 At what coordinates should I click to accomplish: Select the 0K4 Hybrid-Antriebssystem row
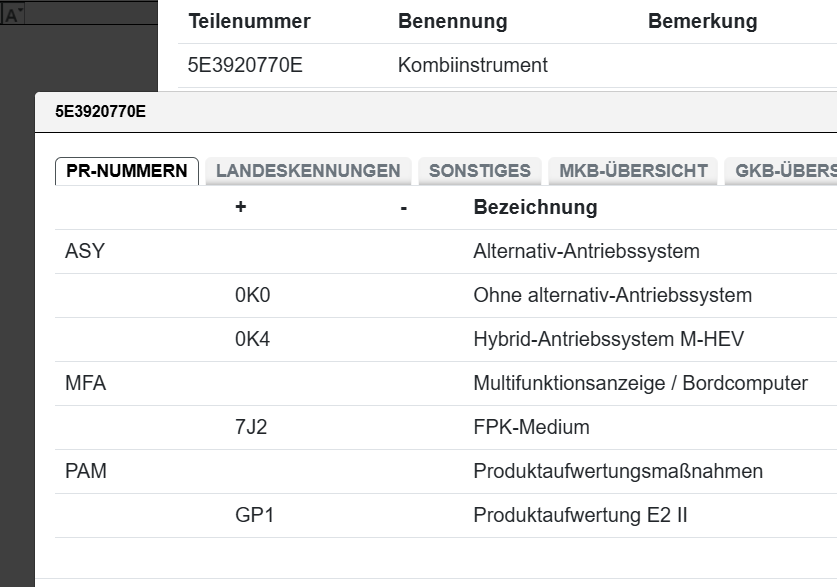[x=253, y=339]
